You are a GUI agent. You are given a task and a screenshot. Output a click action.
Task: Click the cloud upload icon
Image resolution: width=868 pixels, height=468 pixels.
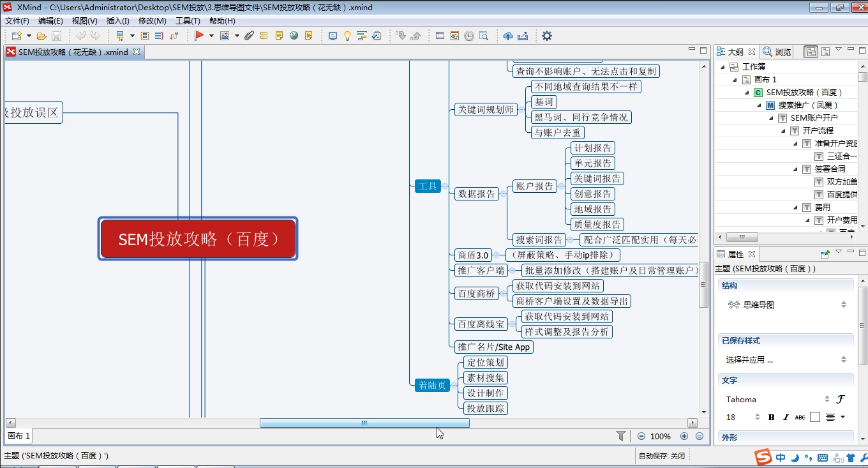click(x=508, y=36)
